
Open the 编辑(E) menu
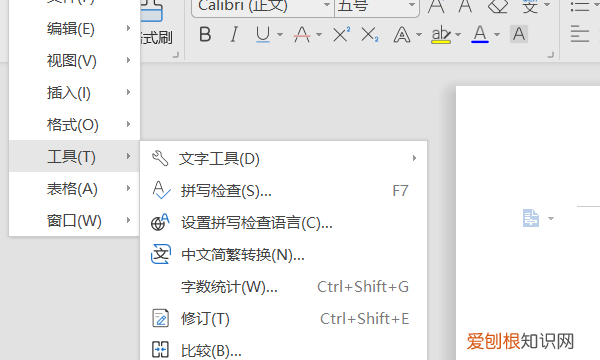[74, 29]
